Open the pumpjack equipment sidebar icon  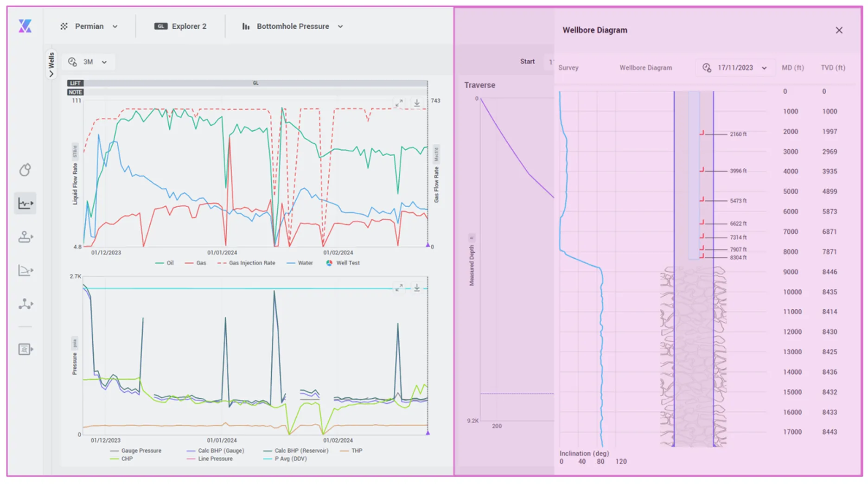pyautogui.click(x=25, y=237)
